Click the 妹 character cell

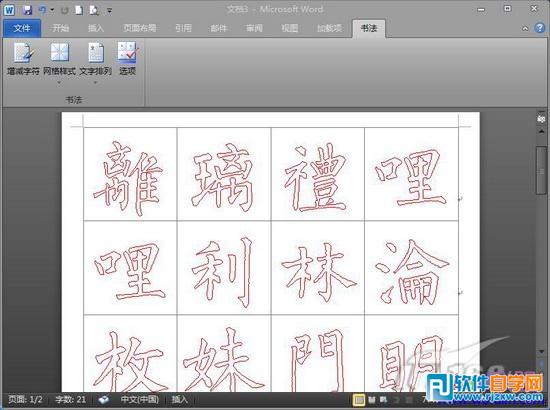pyautogui.click(x=224, y=354)
